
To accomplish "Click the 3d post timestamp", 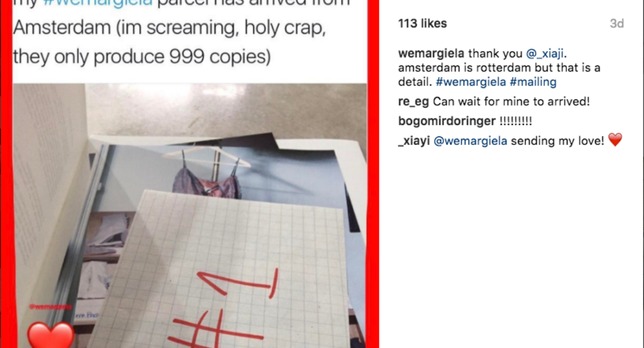I will (x=617, y=23).
